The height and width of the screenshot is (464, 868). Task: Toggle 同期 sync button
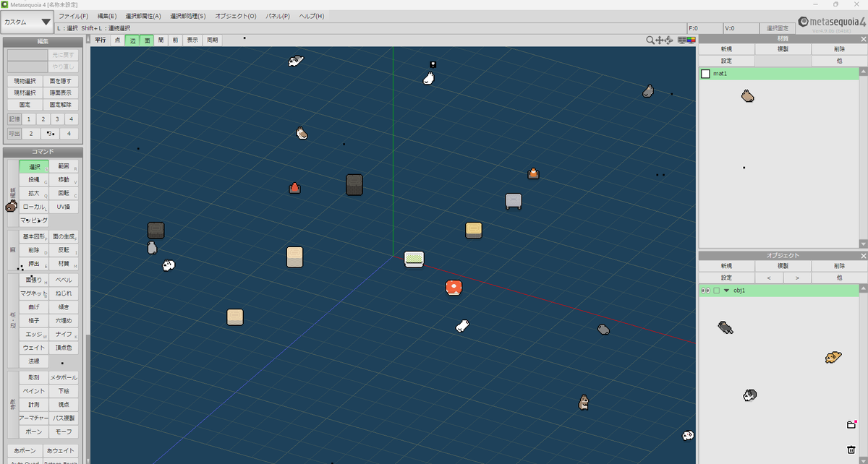pos(211,40)
